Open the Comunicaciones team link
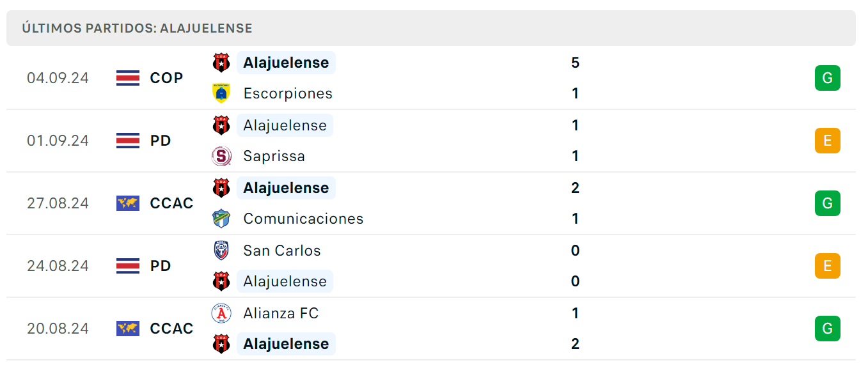 (x=303, y=219)
